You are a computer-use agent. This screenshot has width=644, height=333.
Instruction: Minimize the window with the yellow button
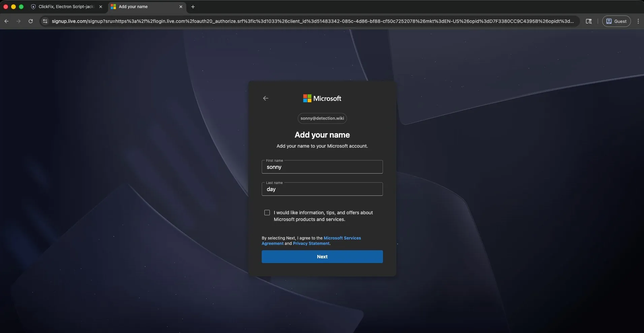(13, 7)
